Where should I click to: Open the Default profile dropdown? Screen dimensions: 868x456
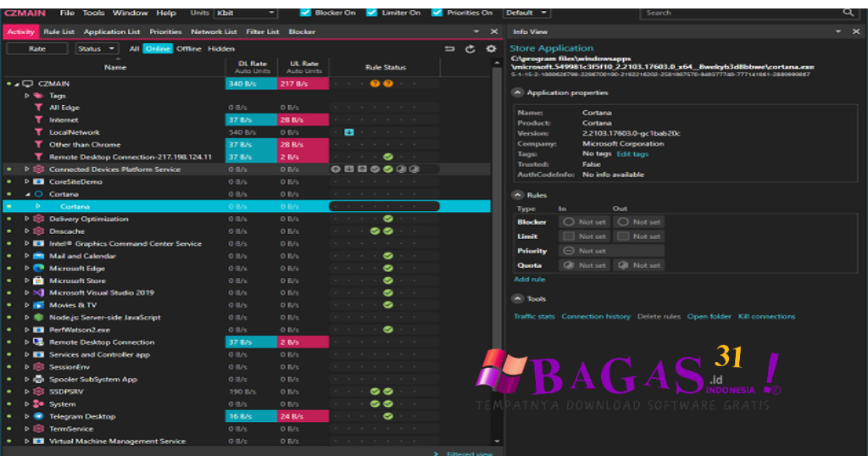pos(526,12)
